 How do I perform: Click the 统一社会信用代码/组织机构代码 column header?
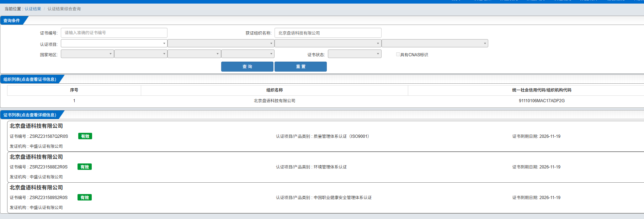(542, 90)
